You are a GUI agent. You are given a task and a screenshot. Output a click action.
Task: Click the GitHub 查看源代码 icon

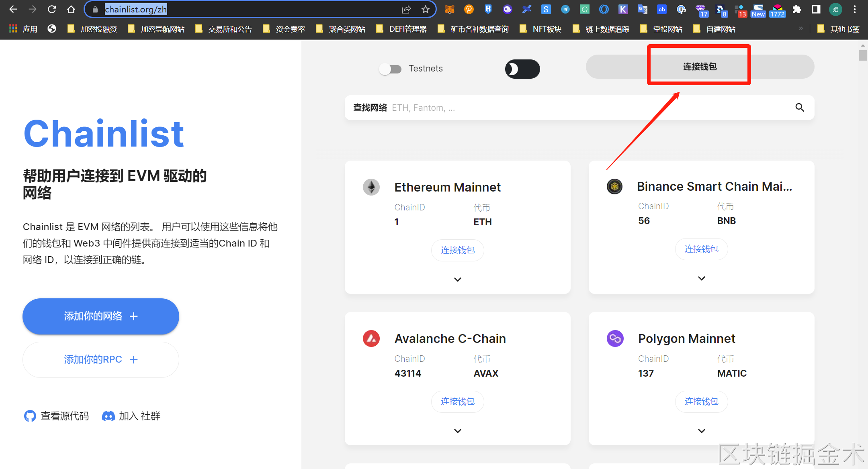point(30,416)
